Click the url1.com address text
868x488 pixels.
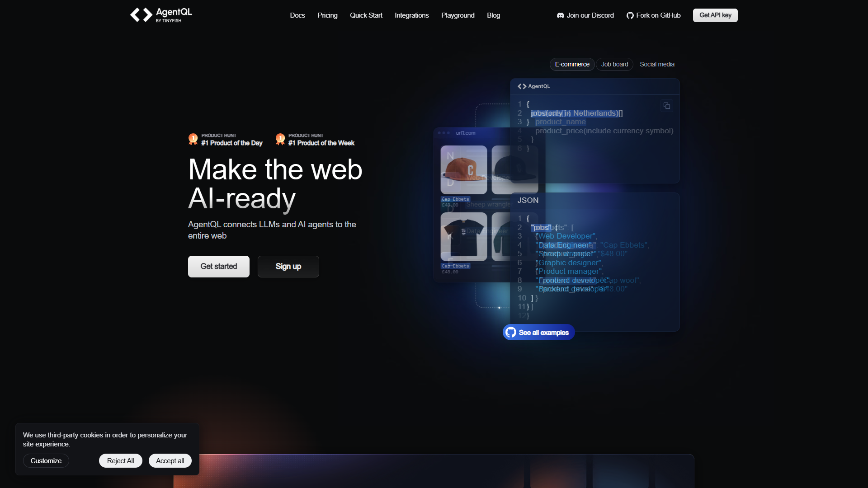click(x=466, y=133)
